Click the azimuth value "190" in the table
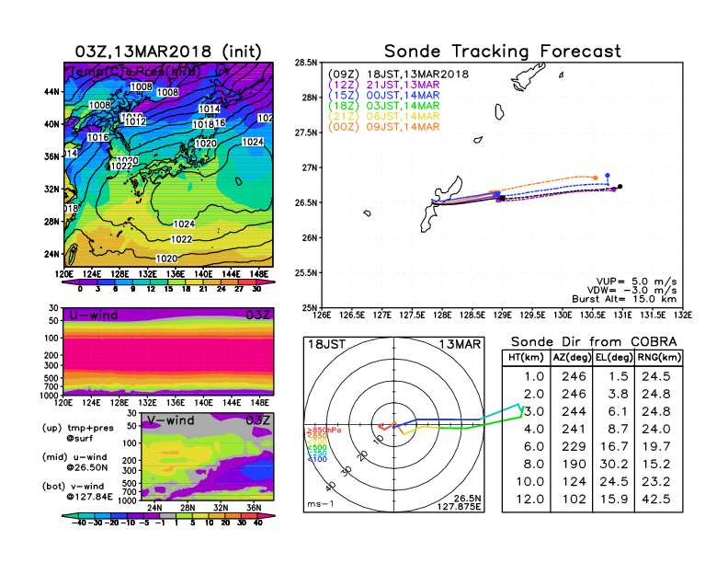 574,464
